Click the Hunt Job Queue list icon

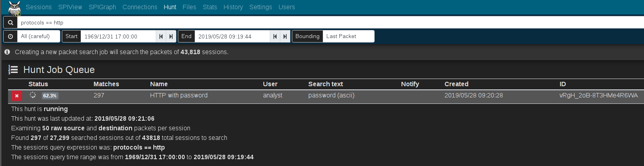click(x=13, y=70)
